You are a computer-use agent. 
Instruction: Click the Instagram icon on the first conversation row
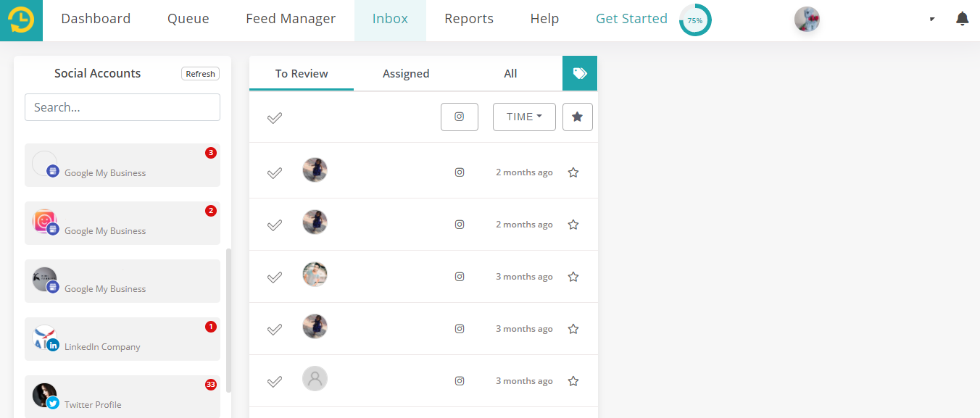460,172
